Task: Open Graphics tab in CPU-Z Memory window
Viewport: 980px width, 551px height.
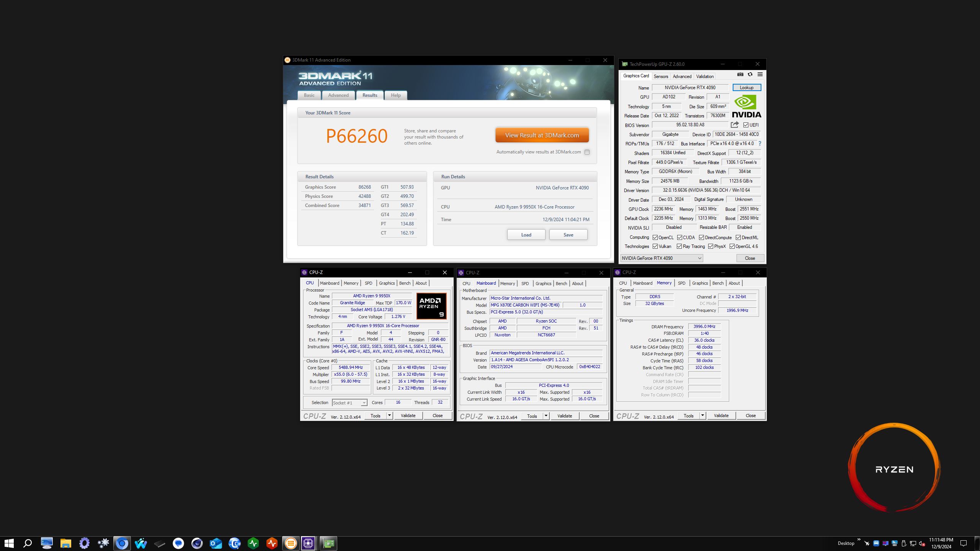Action: pos(700,283)
